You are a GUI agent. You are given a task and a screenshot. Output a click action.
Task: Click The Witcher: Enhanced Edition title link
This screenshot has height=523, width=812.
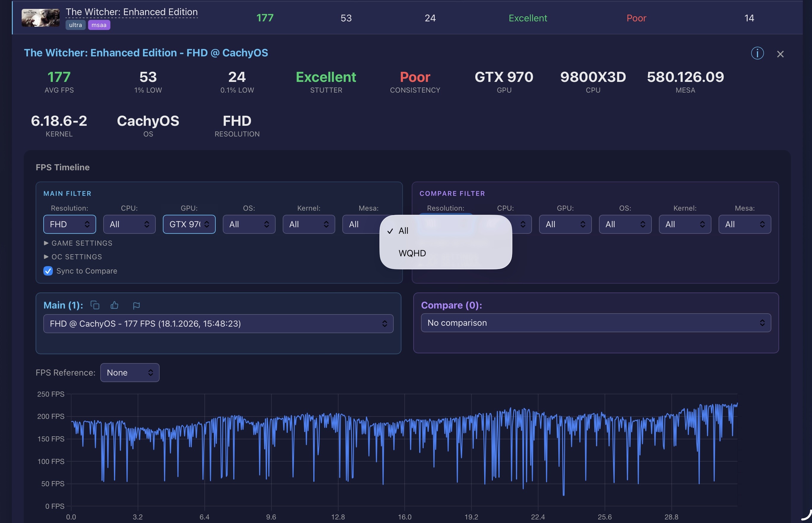131,12
